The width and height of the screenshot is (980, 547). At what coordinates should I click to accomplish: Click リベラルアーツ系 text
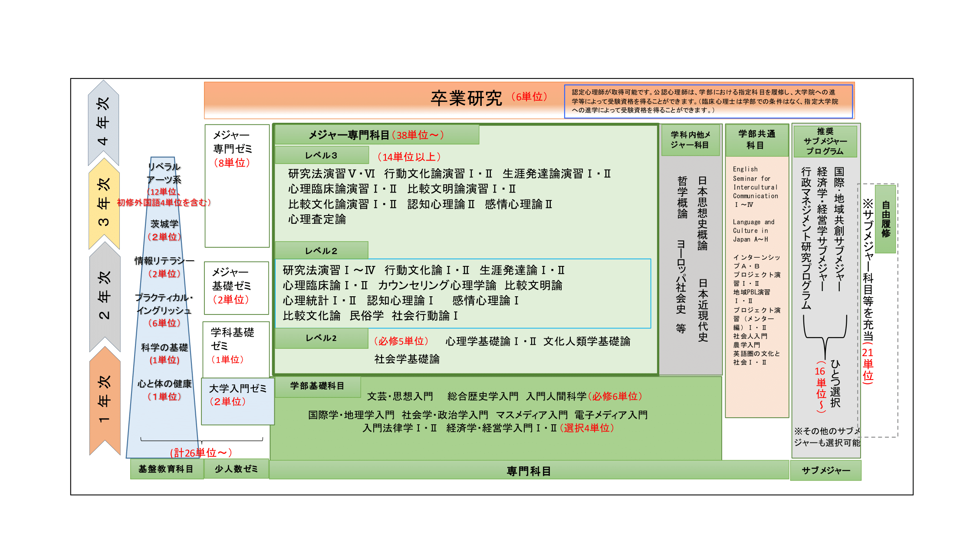pyautogui.click(x=164, y=173)
